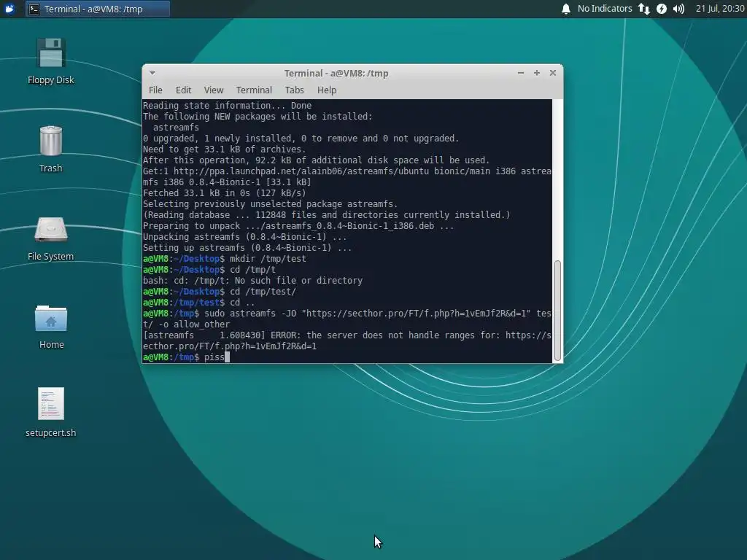Click the Terminal window title bar

336,74
